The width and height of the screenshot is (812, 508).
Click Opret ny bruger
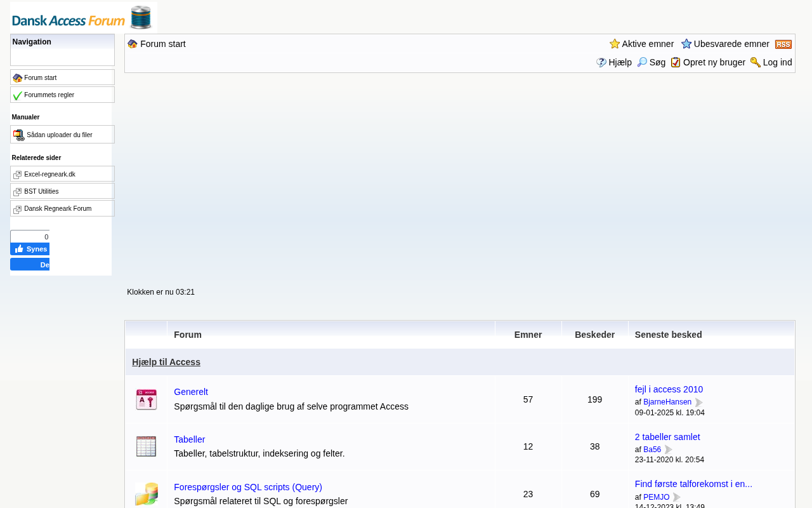[714, 62]
